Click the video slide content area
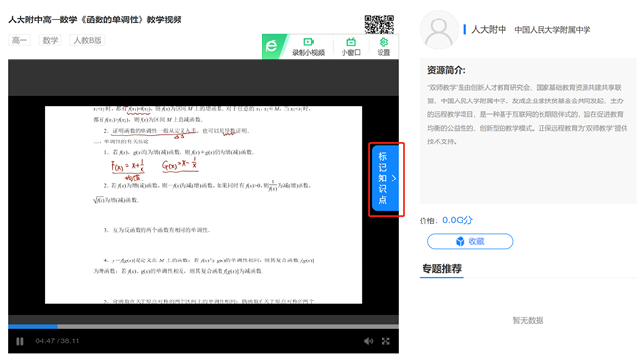Image resolution: width=644 pixels, height=360 pixels. [x=203, y=205]
